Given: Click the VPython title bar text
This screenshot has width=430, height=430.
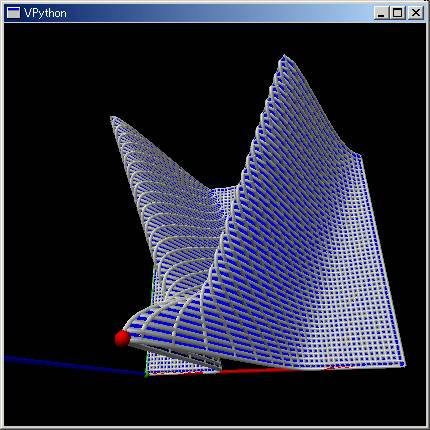Looking at the screenshot, I should pyautogui.click(x=45, y=13).
